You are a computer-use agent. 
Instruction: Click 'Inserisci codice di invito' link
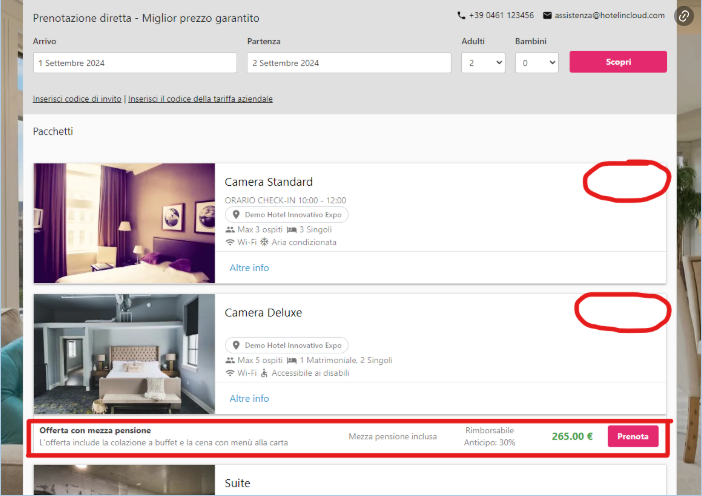click(x=77, y=99)
